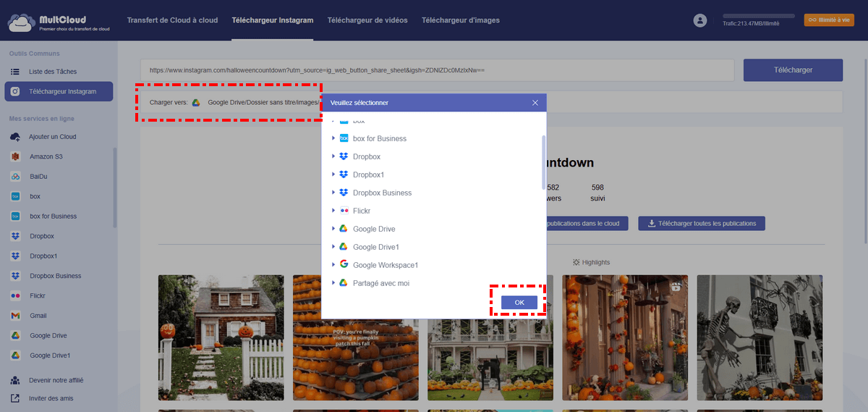Click the box sidebar icon

tap(15, 196)
